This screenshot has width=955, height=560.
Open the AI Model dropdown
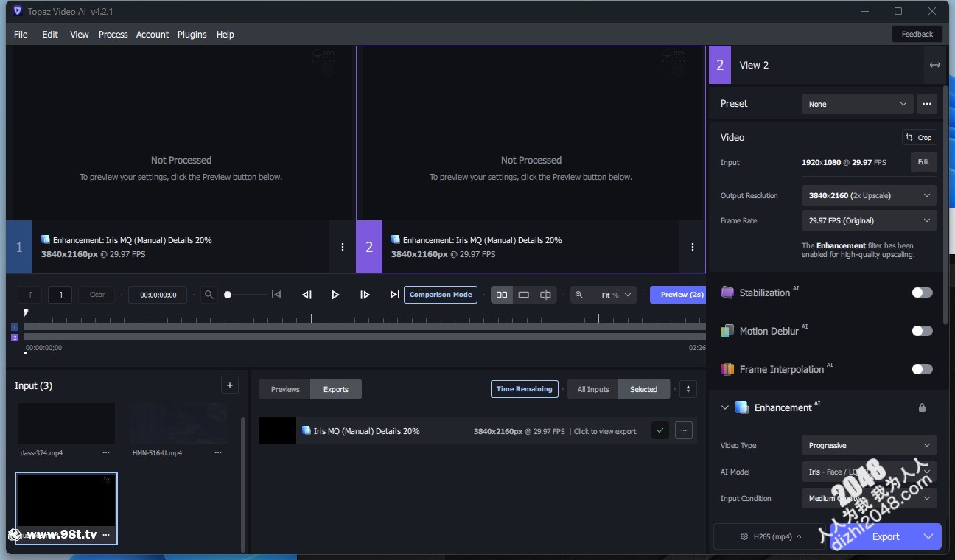coord(870,472)
